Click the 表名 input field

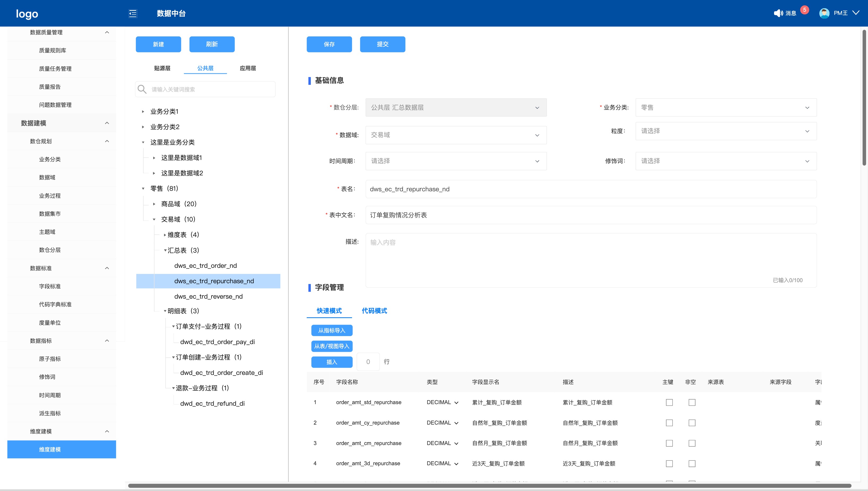(591, 189)
